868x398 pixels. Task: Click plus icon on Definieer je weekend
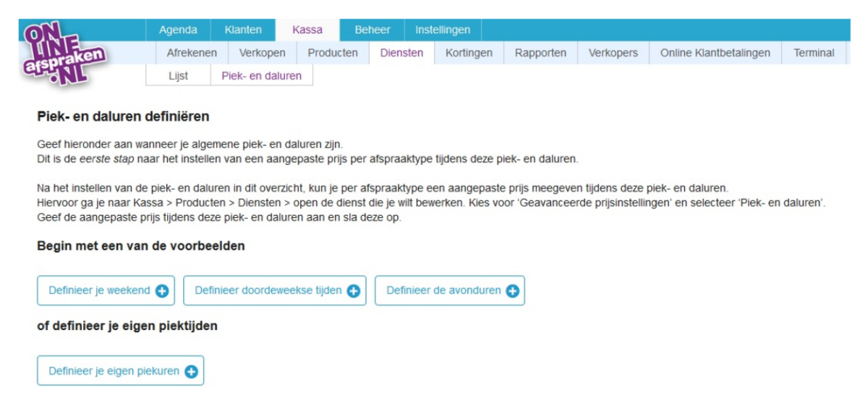coord(162,291)
